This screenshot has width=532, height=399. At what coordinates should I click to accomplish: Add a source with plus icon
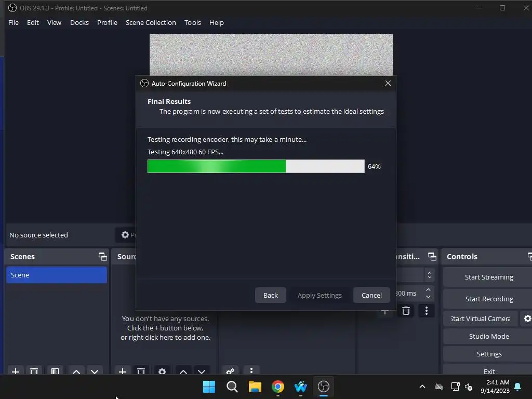pos(123,371)
